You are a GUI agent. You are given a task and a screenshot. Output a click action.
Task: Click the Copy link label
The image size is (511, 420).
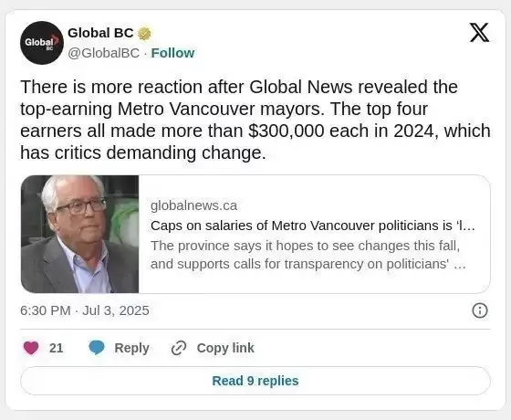click(225, 348)
